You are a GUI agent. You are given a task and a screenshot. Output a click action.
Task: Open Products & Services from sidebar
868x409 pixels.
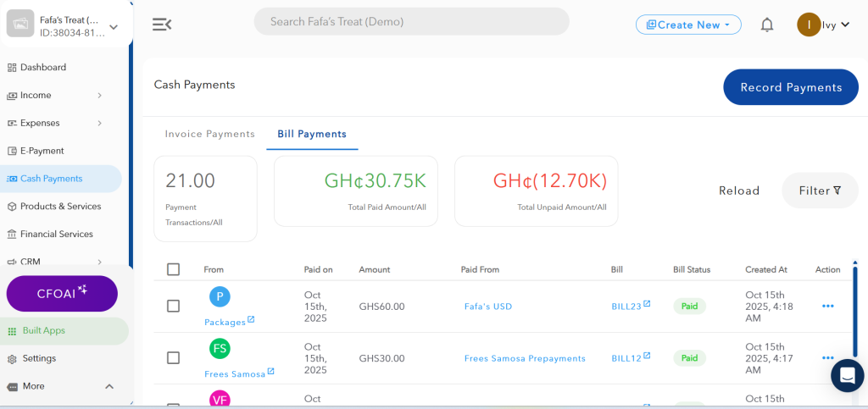60,207
